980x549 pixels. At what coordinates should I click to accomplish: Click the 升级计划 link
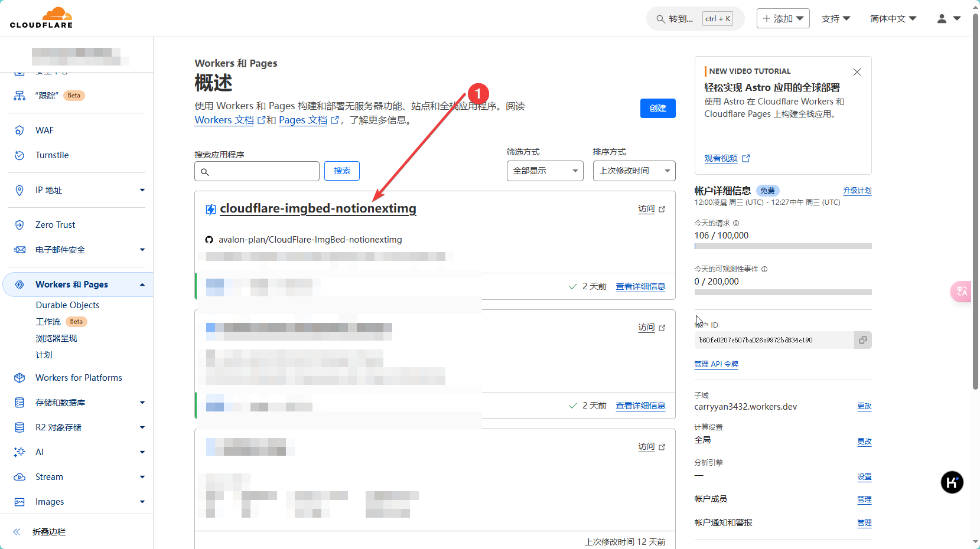point(857,191)
